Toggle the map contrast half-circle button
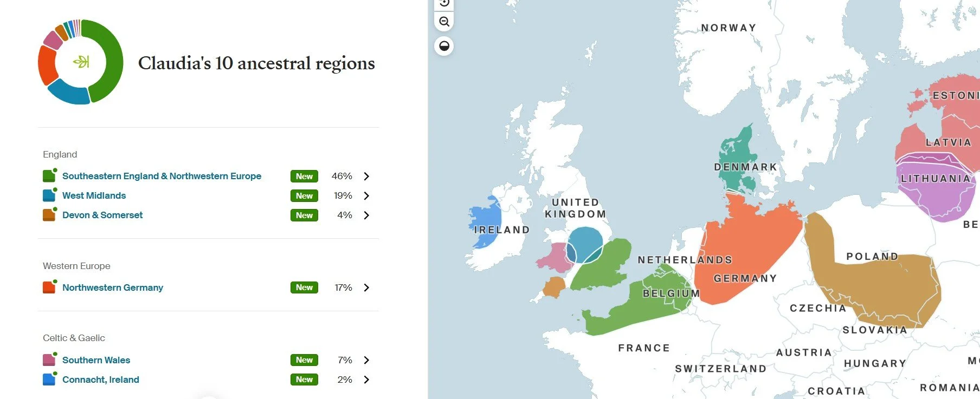The width and height of the screenshot is (980, 399). [x=444, y=46]
